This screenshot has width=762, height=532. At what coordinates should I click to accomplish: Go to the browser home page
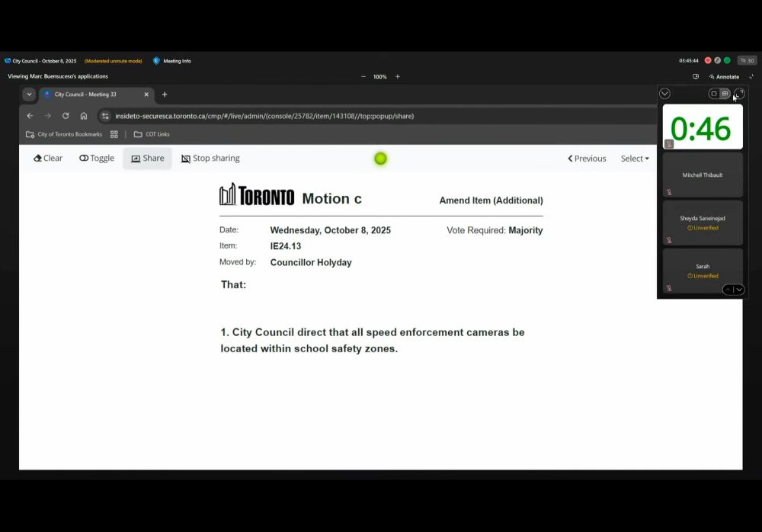[x=84, y=116]
